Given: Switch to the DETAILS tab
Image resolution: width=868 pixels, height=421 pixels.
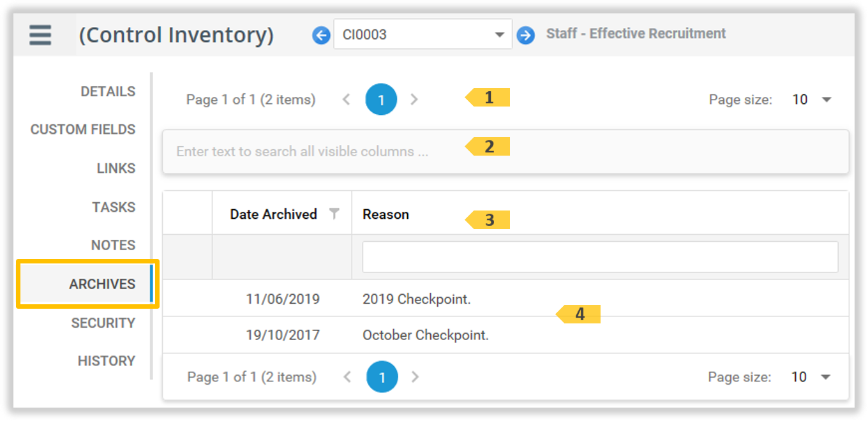Looking at the screenshot, I should (108, 91).
